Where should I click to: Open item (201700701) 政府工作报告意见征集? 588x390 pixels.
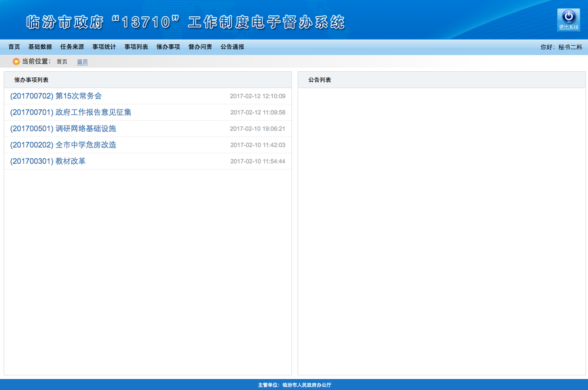click(71, 112)
